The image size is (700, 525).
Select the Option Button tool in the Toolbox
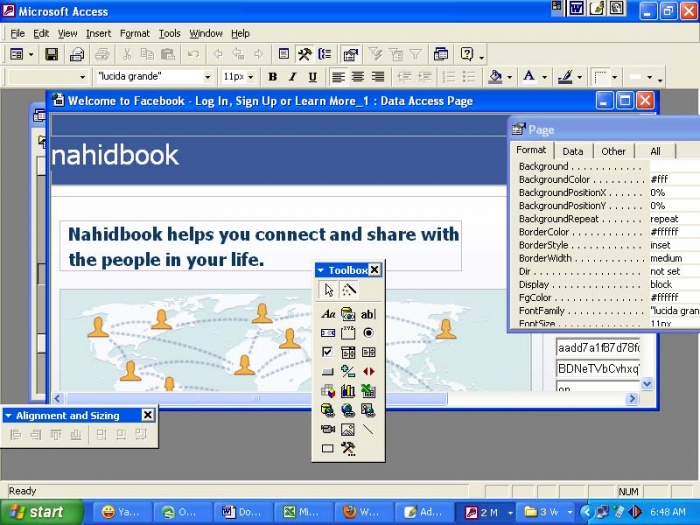tap(368, 333)
